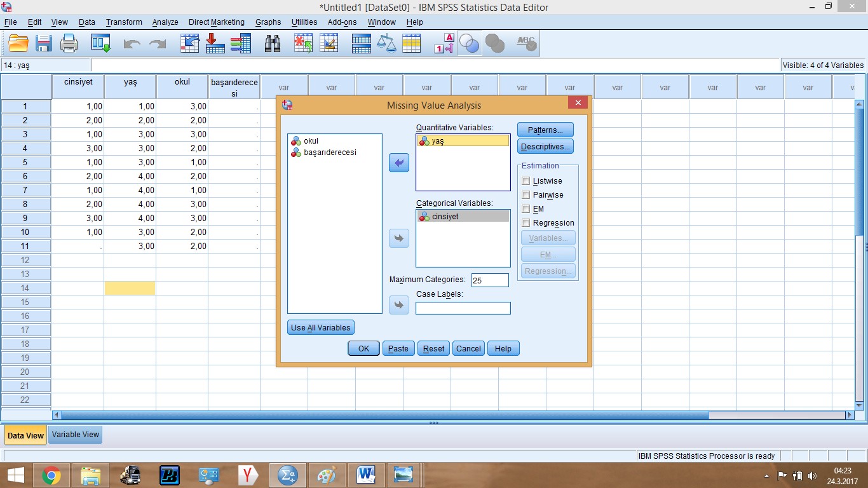Image resolution: width=868 pixels, height=488 pixels.
Task: Click the cinsiyet column header
Action: click(78, 86)
